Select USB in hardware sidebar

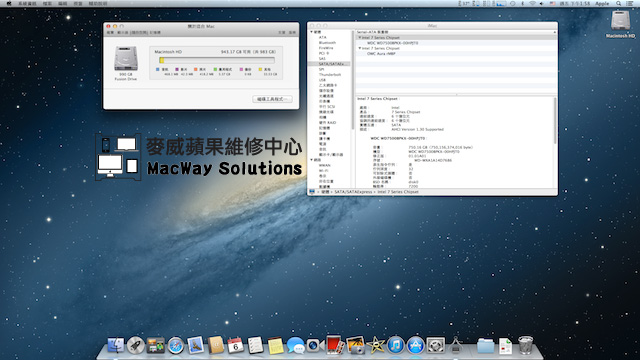(x=322, y=80)
